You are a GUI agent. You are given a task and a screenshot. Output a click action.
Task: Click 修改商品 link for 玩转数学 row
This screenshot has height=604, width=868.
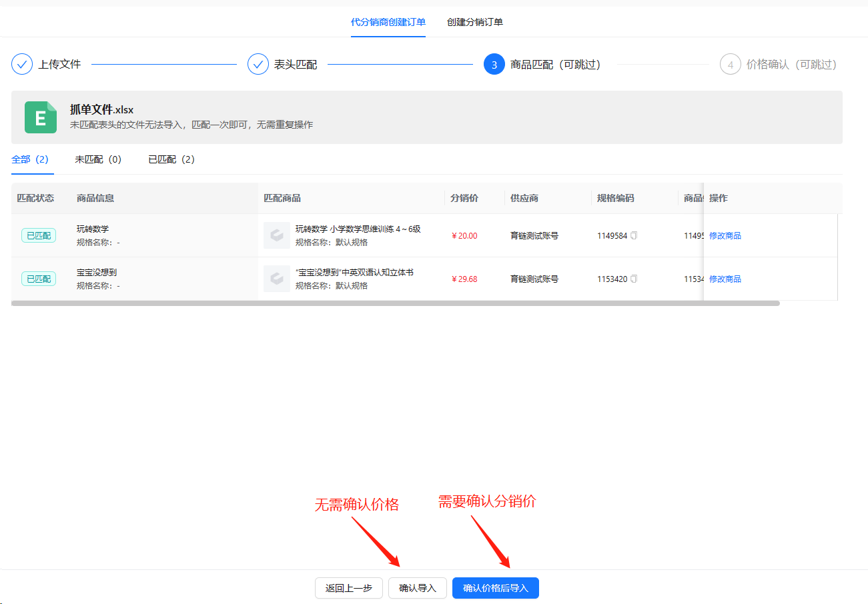(725, 235)
